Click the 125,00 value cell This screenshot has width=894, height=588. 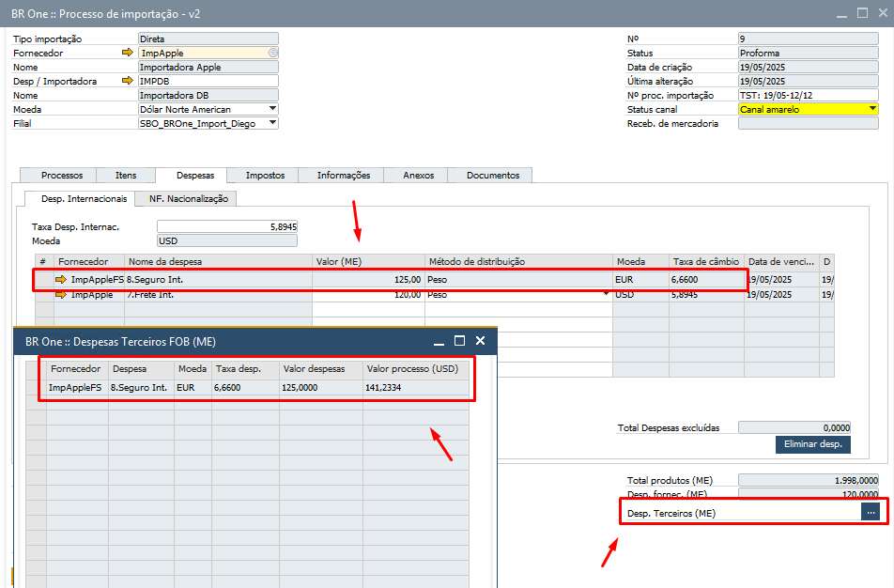click(x=368, y=280)
